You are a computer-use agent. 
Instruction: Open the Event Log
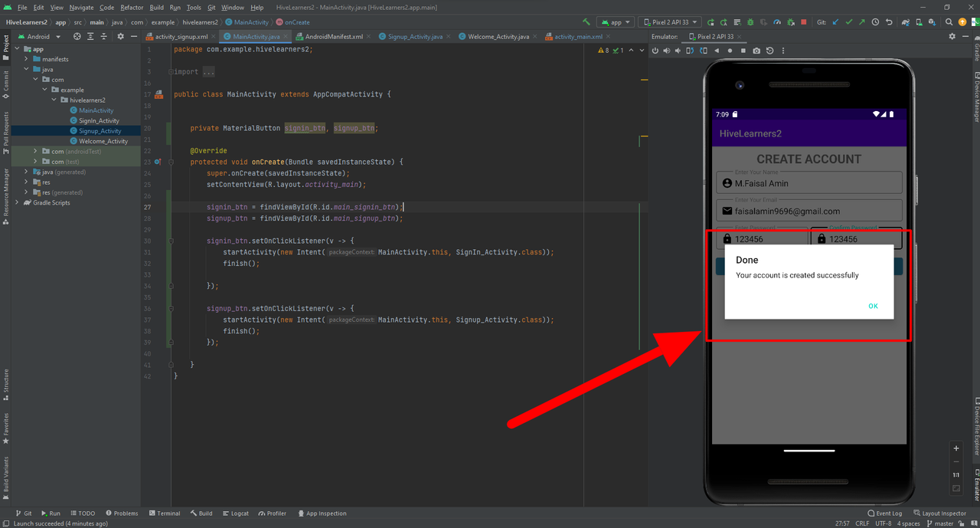(884, 513)
